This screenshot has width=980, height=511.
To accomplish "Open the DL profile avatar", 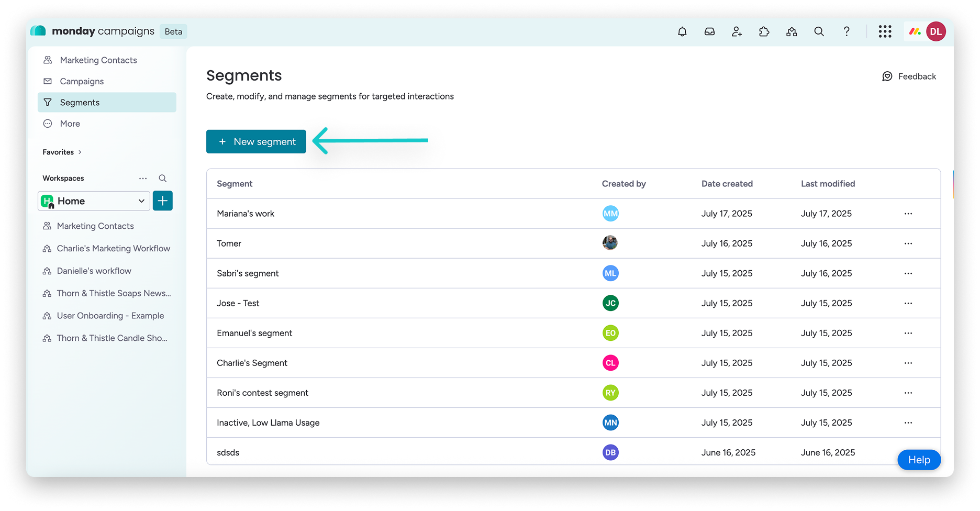I will tap(936, 31).
